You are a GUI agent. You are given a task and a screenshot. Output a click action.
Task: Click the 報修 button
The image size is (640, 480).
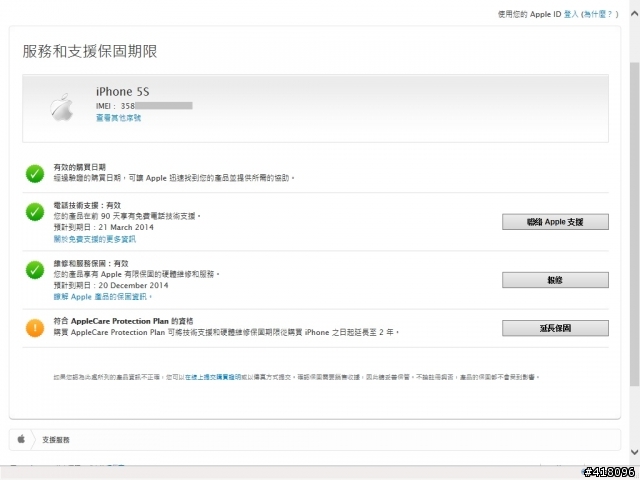point(555,280)
